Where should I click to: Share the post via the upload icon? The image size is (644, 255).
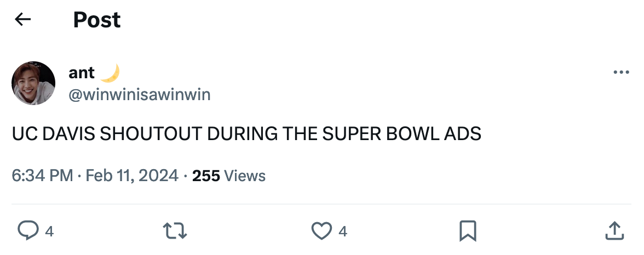tap(614, 231)
